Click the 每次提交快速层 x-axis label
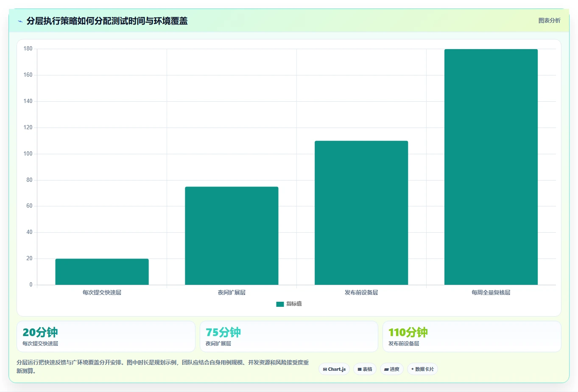This screenshot has width=578, height=392. 102,292
